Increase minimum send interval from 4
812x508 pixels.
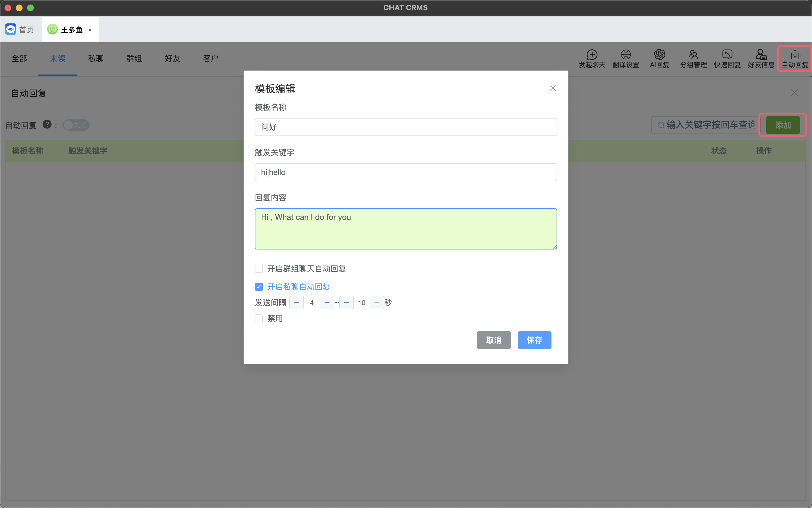(x=327, y=303)
